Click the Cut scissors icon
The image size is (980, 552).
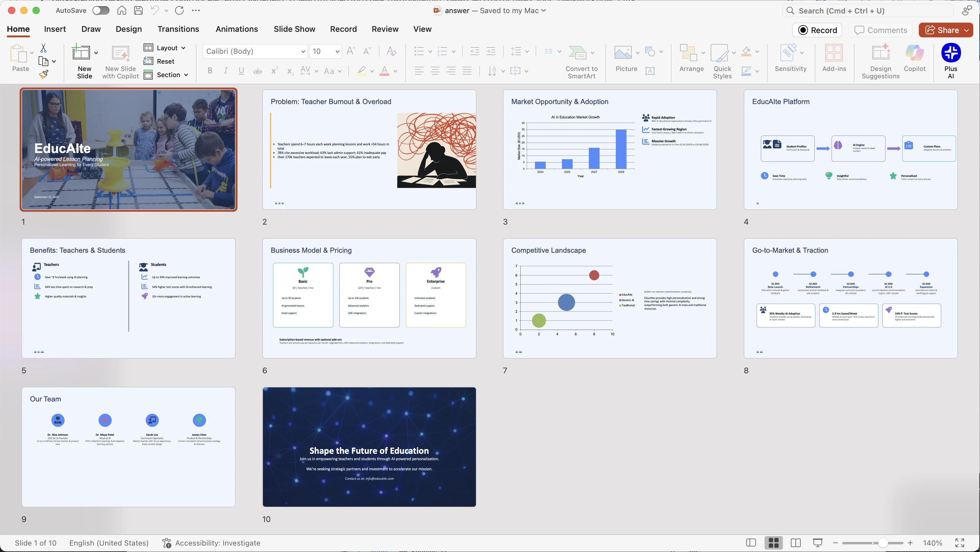(x=43, y=48)
